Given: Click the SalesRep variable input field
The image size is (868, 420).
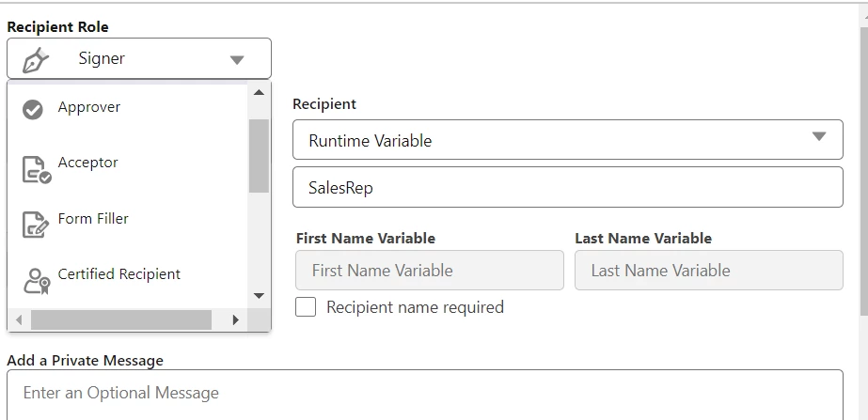Looking at the screenshot, I should point(567,187).
